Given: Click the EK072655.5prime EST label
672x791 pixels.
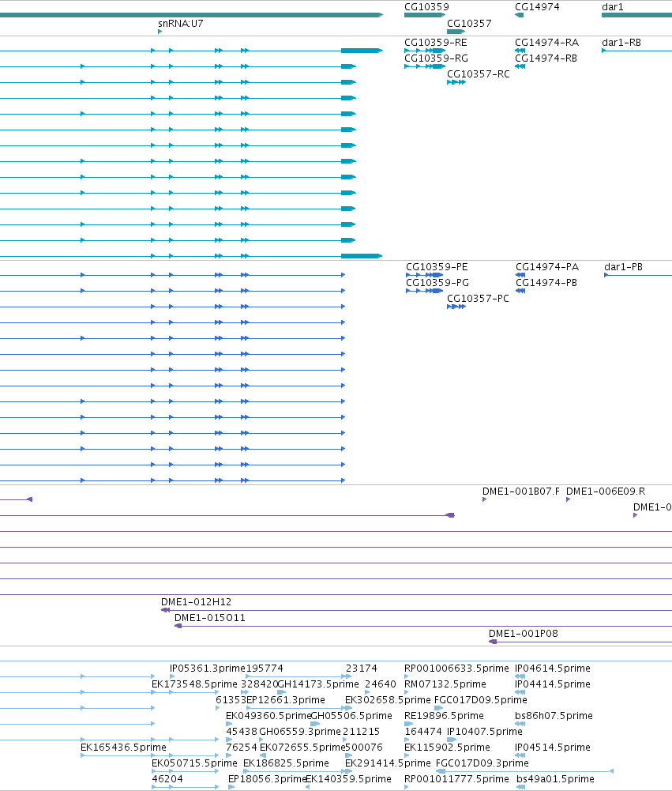Looking at the screenshot, I should click(x=302, y=747).
